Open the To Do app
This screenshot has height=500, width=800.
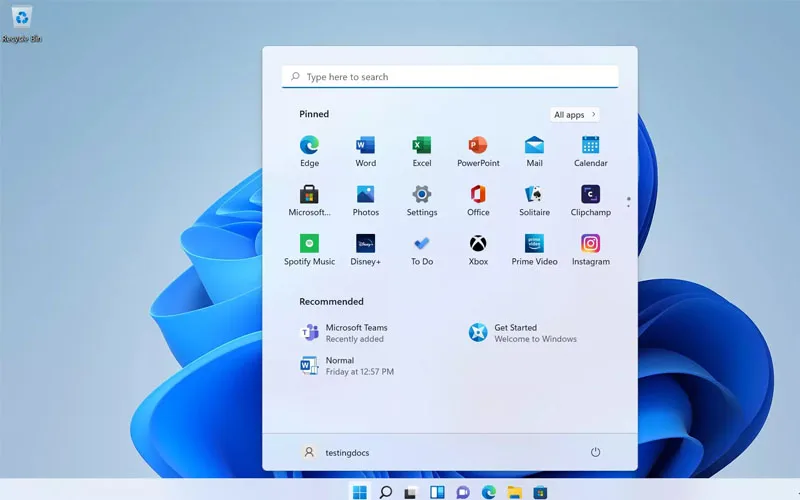click(x=421, y=249)
